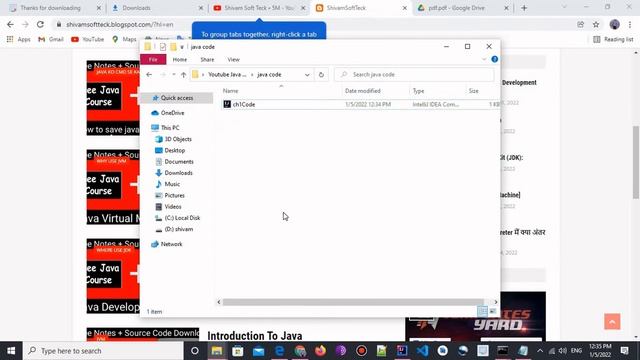Screen dimensions: 640x360
Task: Switch to Downloads Chrome tab
Action: (157, 8)
